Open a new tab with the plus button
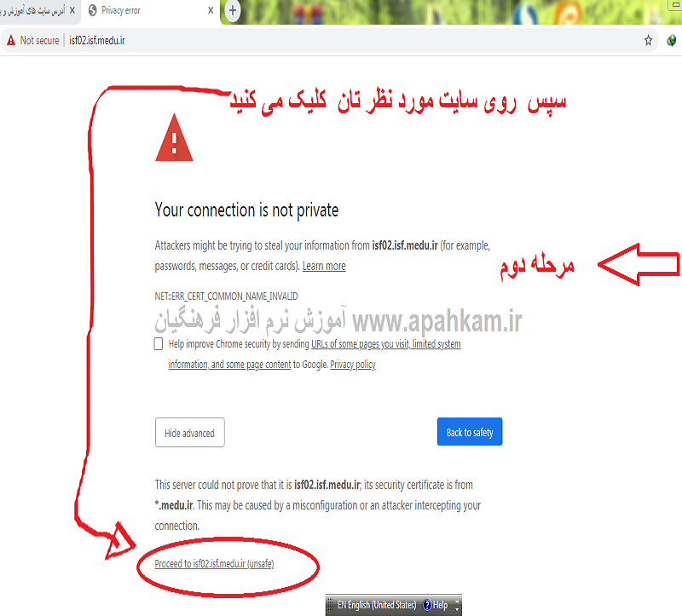Screen dimensions: 682x616 pyautogui.click(x=233, y=10)
